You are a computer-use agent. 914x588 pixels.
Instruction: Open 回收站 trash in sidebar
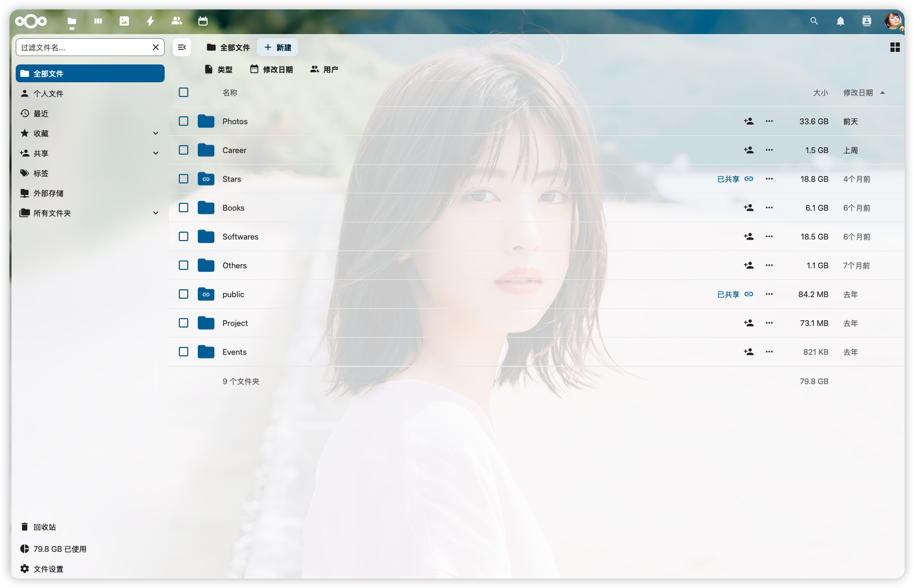click(x=45, y=527)
